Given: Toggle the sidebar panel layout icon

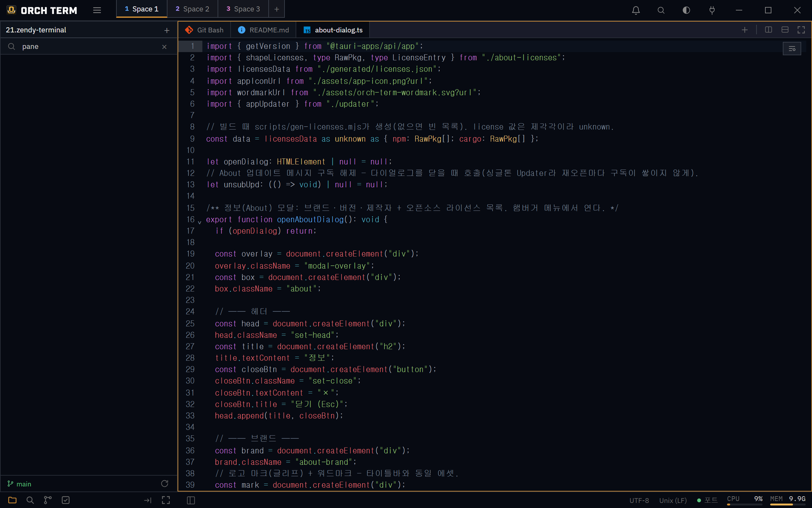Looking at the screenshot, I should pos(191,500).
